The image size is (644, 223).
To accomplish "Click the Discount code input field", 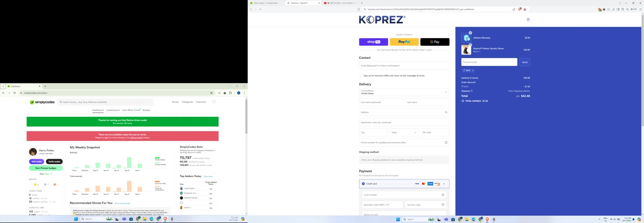I will (489, 62).
